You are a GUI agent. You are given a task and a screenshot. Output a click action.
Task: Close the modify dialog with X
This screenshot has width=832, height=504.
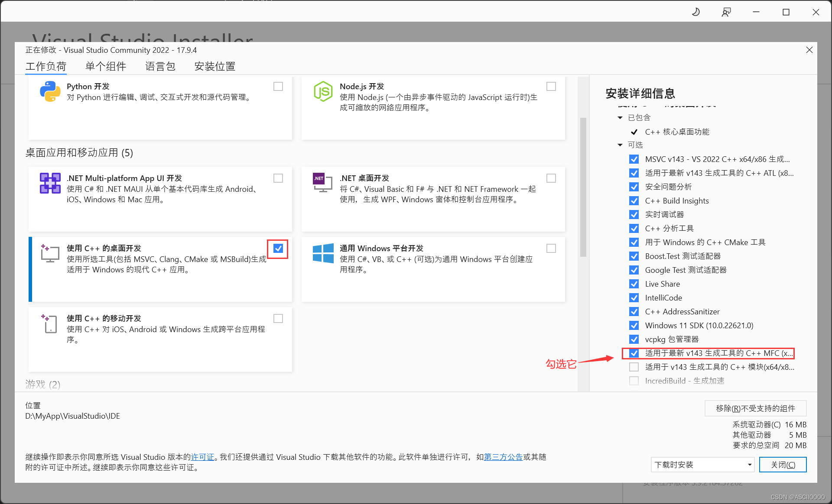coord(809,50)
